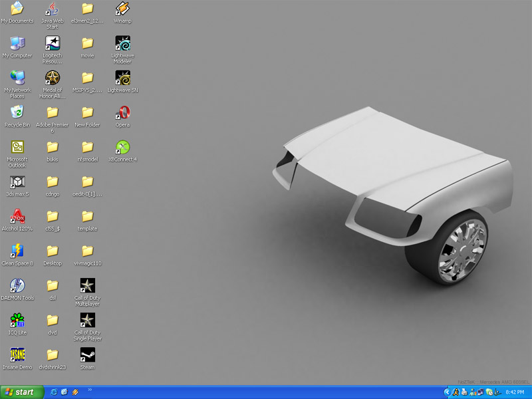The height and width of the screenshot is (399, 532).
Task: Launch Lightwave Modeler from the desktop
Action: click(x=122, y=44)
